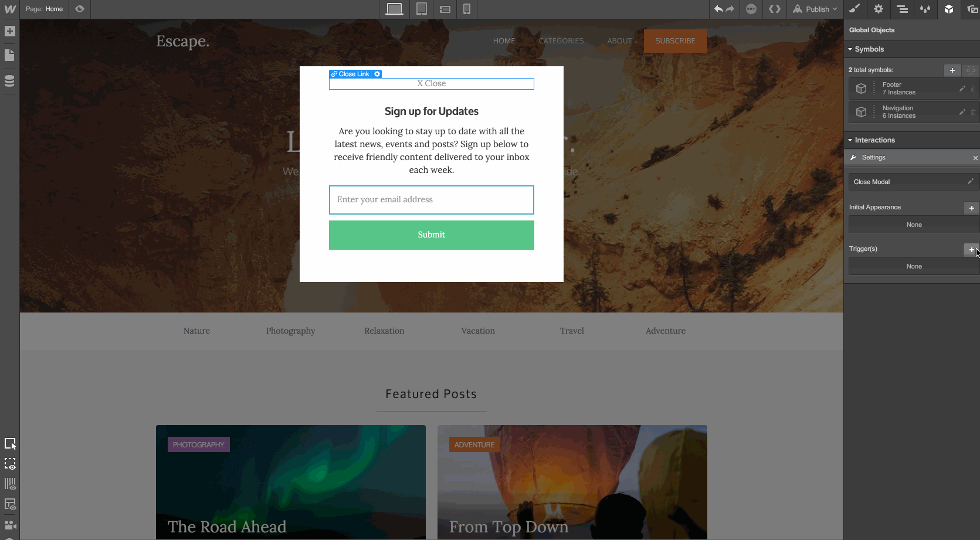This screenshot has height=540, width=980.
Task: Click the ADVENTURE tag label
Action: pyautogui.click(x=474, y=444)
